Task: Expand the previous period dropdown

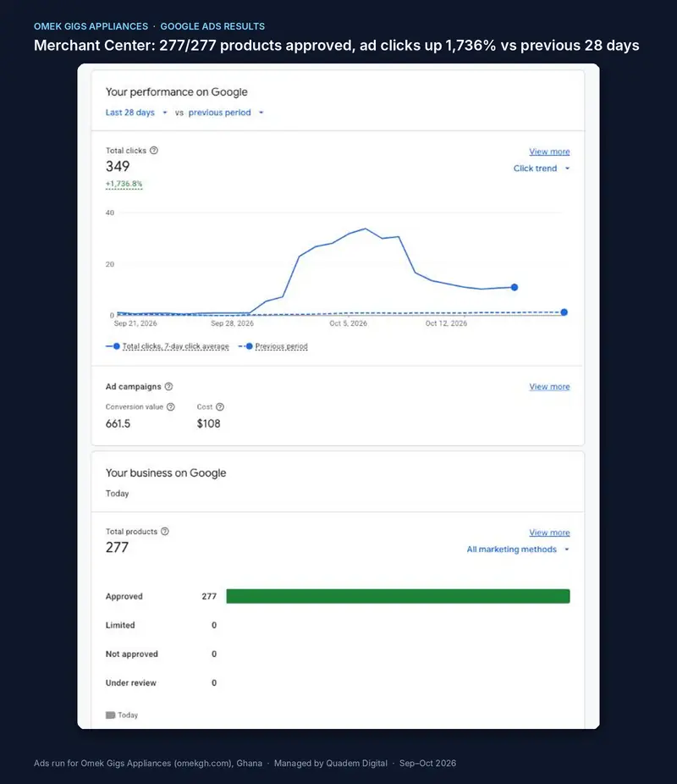Action: click(226, 113)
